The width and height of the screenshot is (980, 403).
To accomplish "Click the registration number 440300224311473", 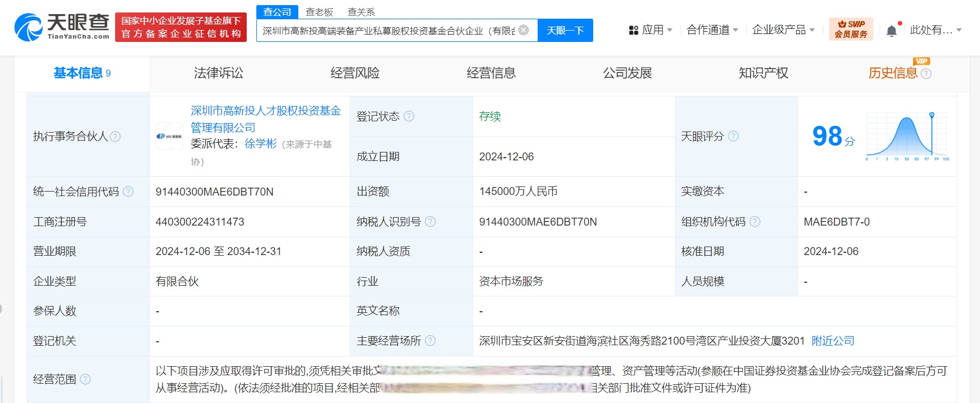I will click(x=200, y=222).
